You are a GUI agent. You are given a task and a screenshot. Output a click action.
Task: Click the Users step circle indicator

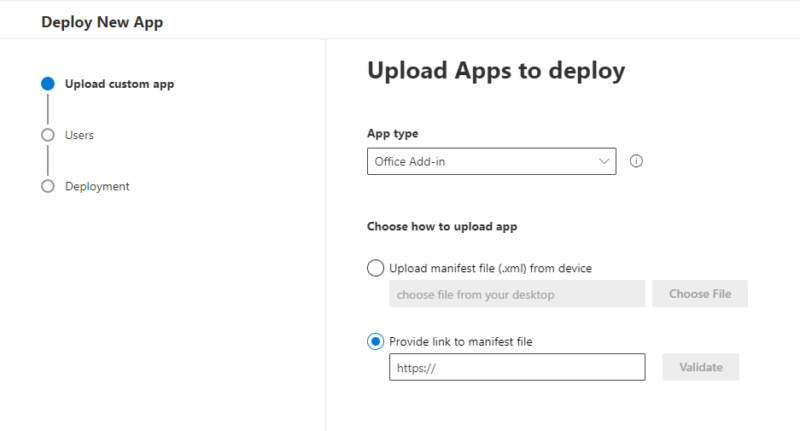[48, 135]
